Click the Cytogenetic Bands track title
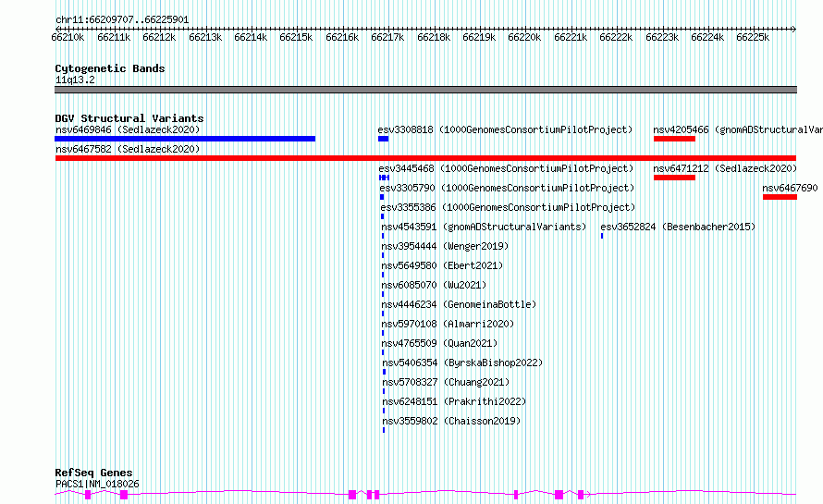This screenshot has height=504, width=823. coord(110,68)
